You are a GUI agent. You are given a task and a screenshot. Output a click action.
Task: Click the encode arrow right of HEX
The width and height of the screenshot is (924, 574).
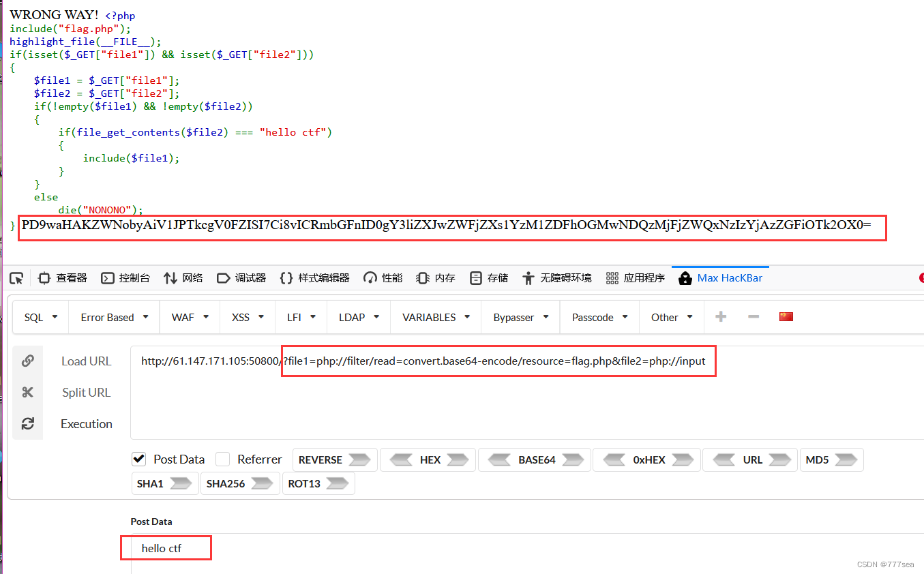[458, 460]
